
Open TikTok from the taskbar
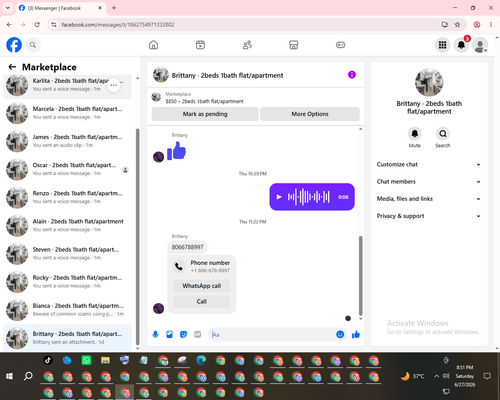(x=48, y=360)
